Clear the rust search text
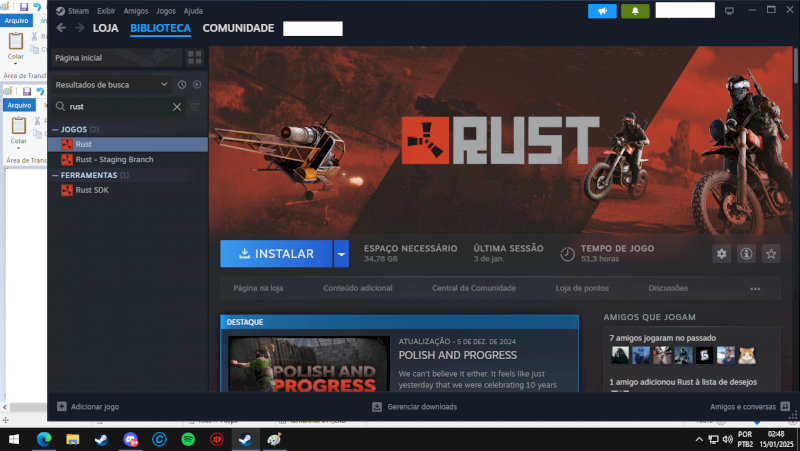 [x=177, y=107]
